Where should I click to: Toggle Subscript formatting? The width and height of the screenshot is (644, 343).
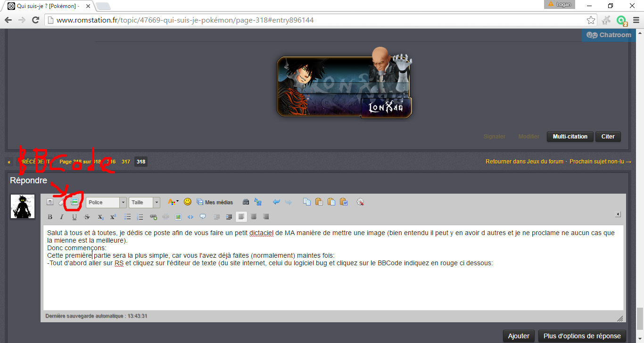pyautogui.click(x=100, y=217)
